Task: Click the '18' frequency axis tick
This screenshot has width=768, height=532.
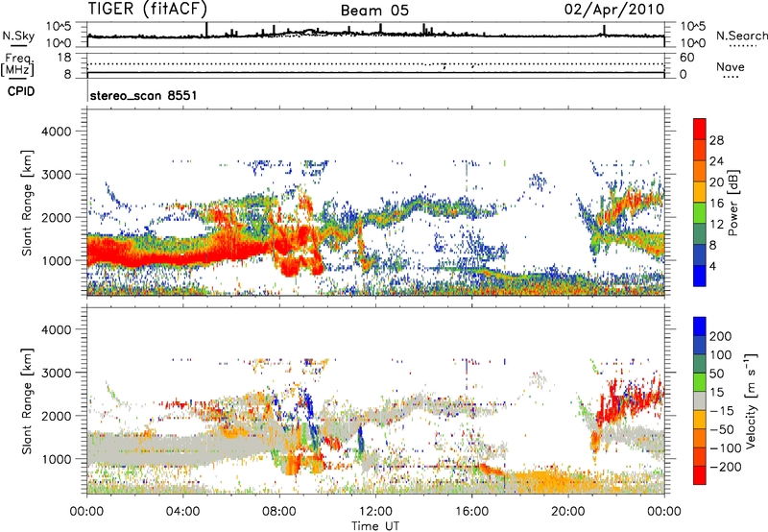Action: 64,58
